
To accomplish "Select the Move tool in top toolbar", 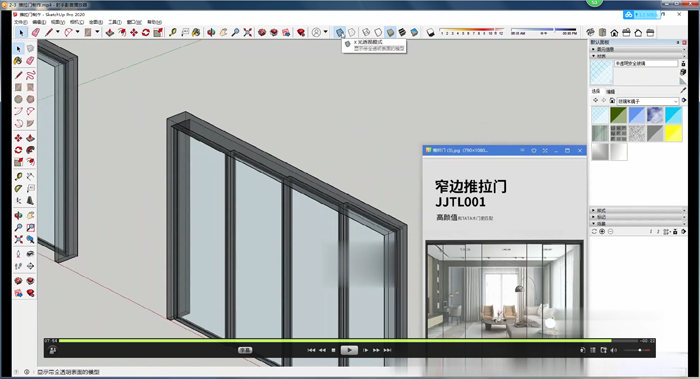I will [134, 33].
